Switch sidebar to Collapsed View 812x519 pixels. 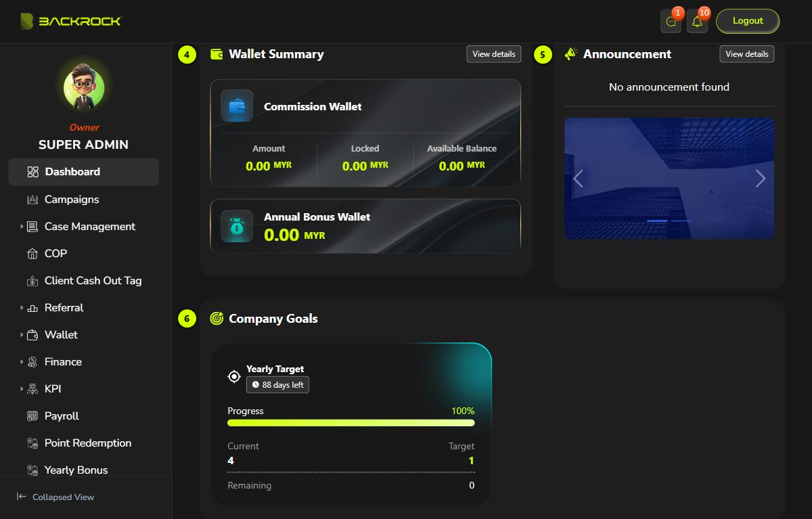pos(55,497)
